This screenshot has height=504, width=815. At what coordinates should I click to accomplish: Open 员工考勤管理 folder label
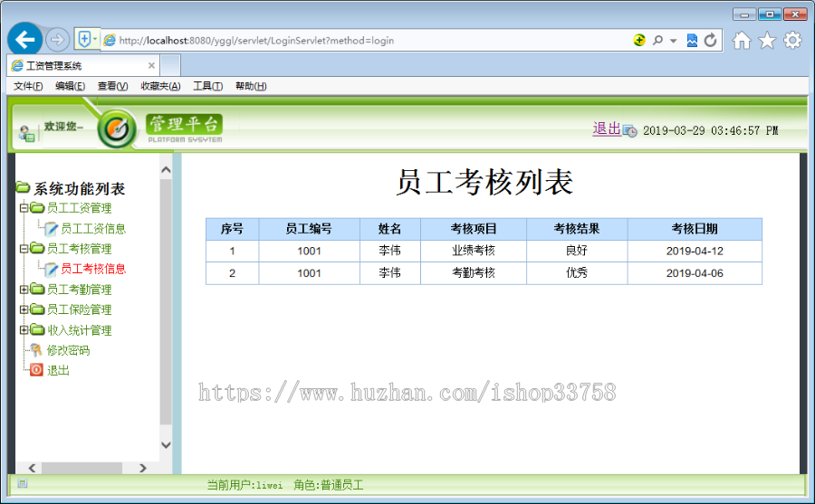pos(79,290)
